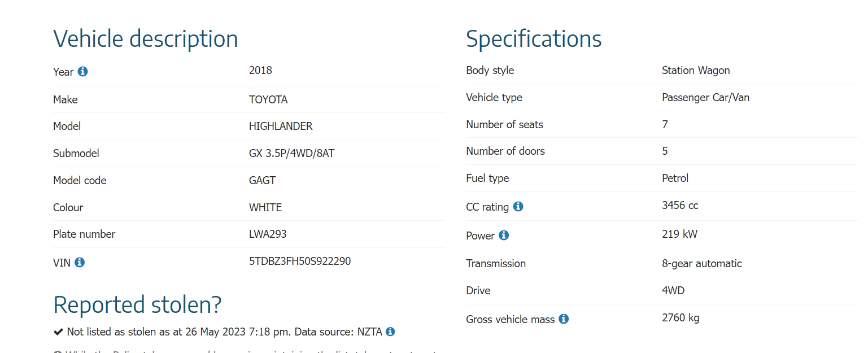Click the HIGHLANDER model value
This screenshot has height=353, width=868.
pos(281,126)
